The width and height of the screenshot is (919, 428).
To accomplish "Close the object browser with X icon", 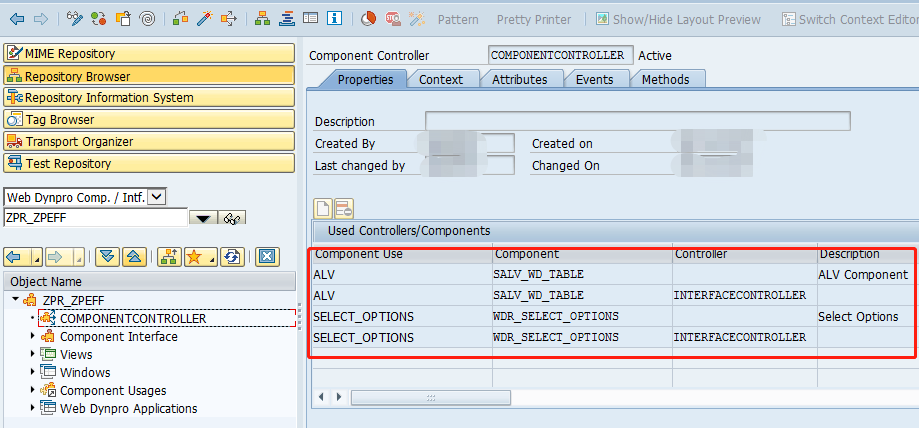I will coord(267,257).
